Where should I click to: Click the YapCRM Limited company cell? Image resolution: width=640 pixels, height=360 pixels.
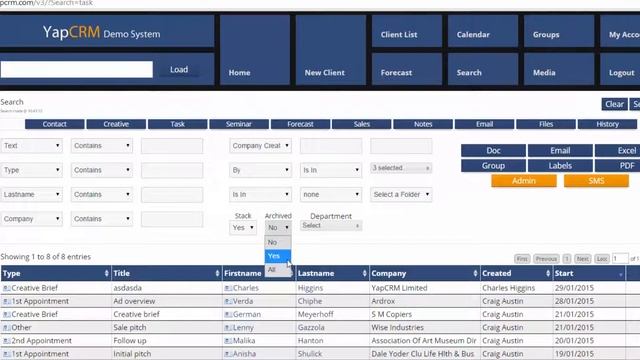(x=424, y=288)
